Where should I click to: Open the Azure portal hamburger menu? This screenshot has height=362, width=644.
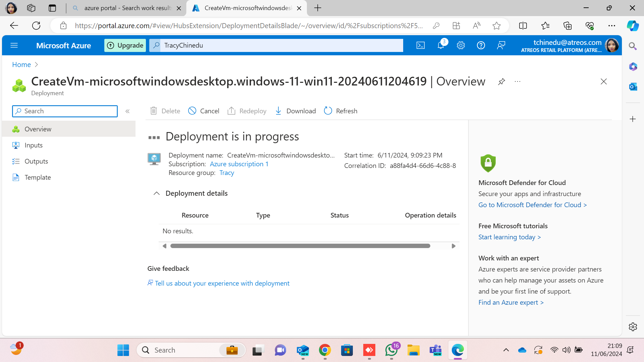(14, 45)
